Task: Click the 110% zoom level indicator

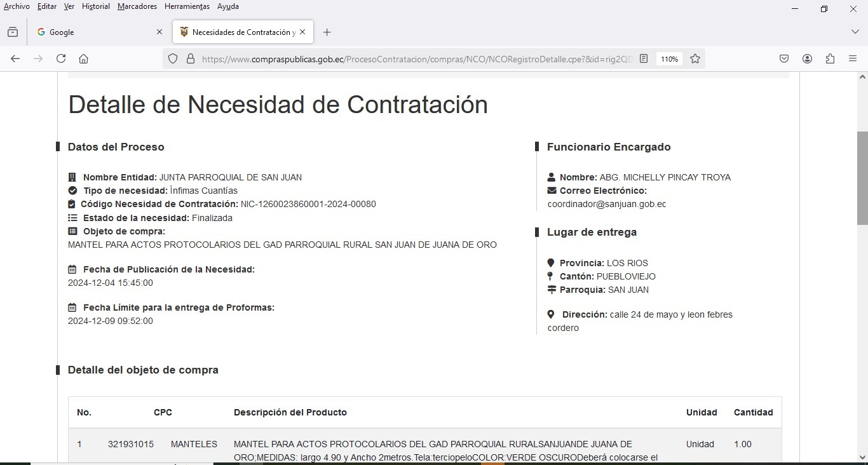Action: (x=669, y=58)
